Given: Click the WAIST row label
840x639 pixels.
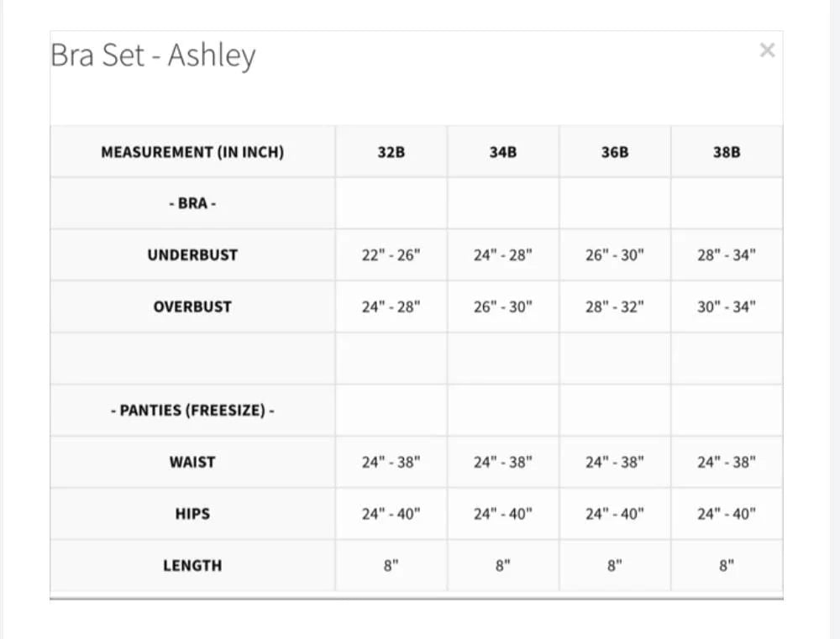Looking at the screenshot, I should tap(192, 462).
